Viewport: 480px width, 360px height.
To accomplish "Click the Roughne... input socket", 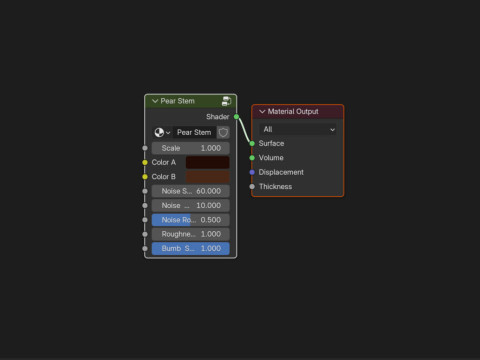I will (145, 234).
